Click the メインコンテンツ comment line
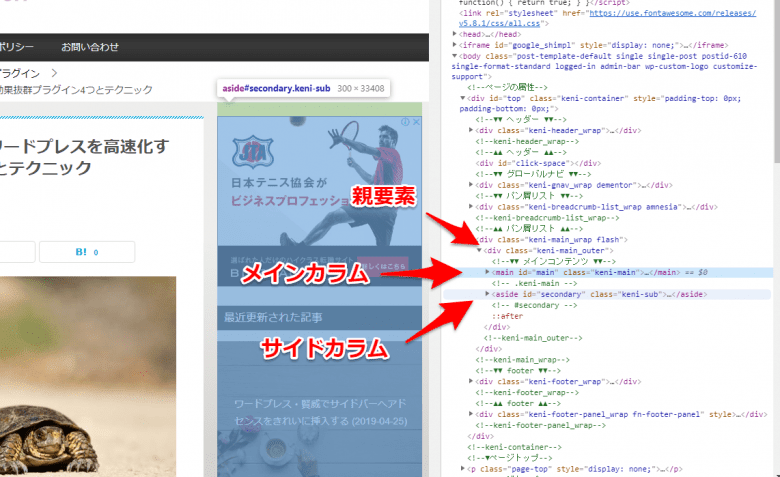This screenshot has width=780, height=477. [554, 261]
